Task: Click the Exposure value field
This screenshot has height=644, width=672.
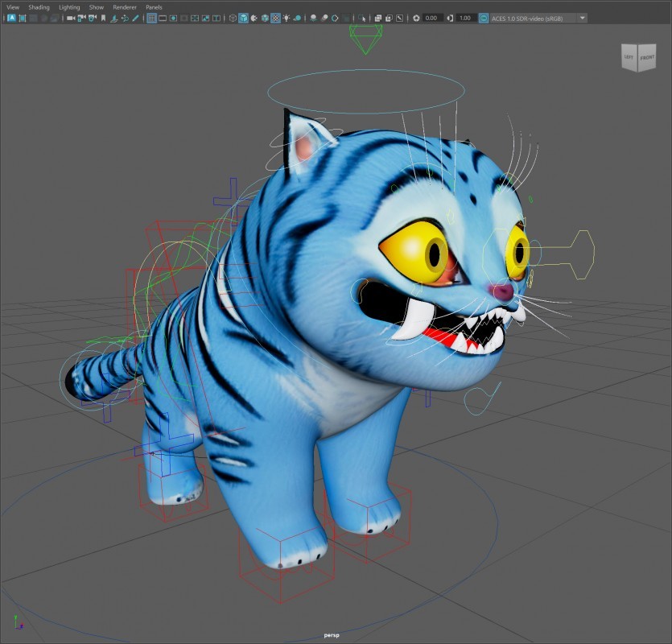Action: click(432, 18)
